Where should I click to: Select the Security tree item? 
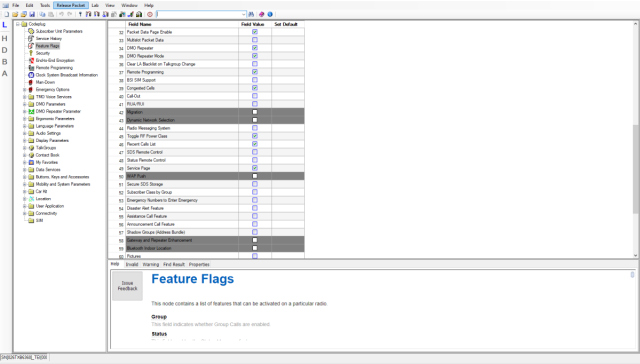click(x=42, y=53)
